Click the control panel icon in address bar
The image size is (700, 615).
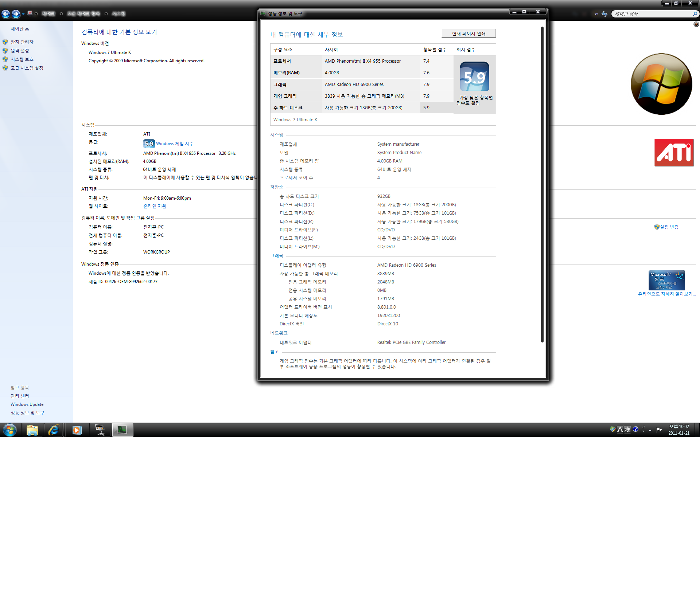tap(30, 13)
